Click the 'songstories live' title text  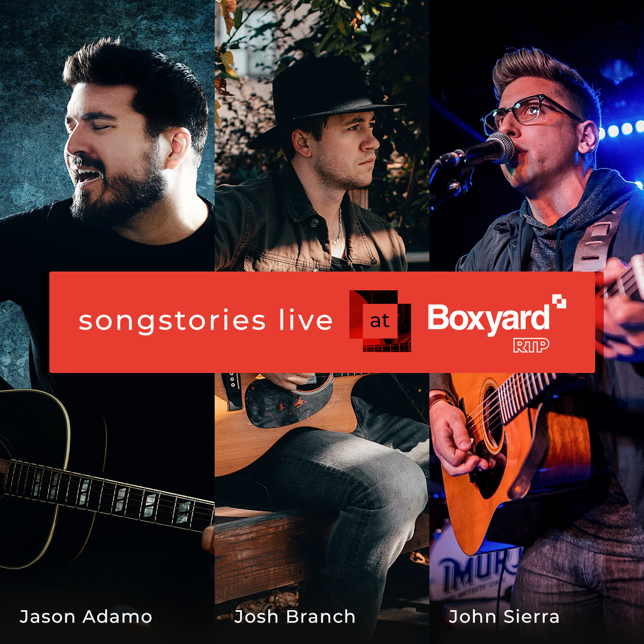(206, 321)
